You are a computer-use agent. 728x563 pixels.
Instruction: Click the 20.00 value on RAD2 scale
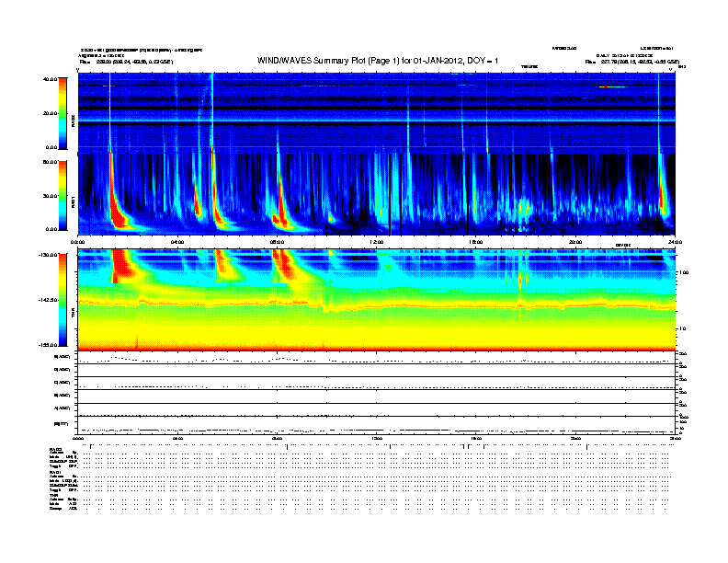coord(50,113)
